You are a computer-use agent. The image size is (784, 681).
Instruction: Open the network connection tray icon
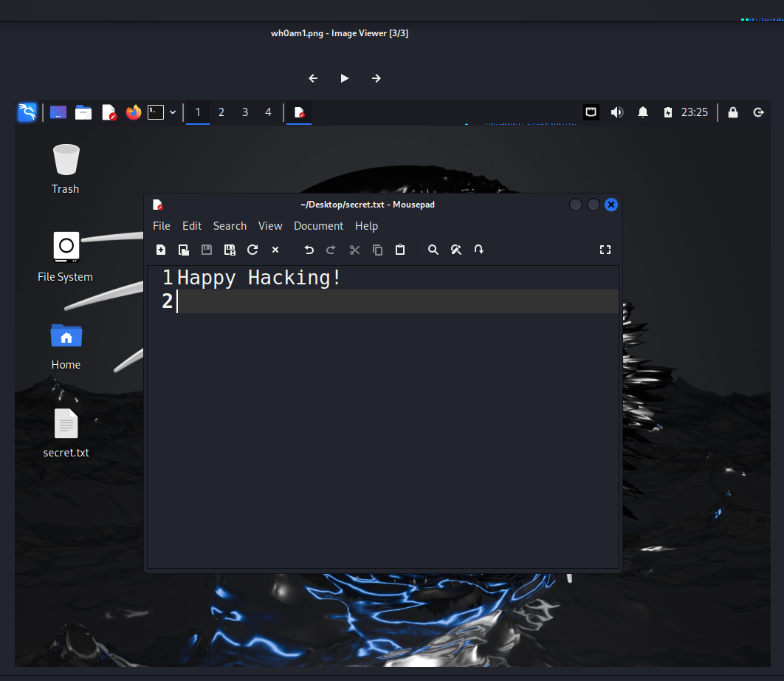pos(591,112)
